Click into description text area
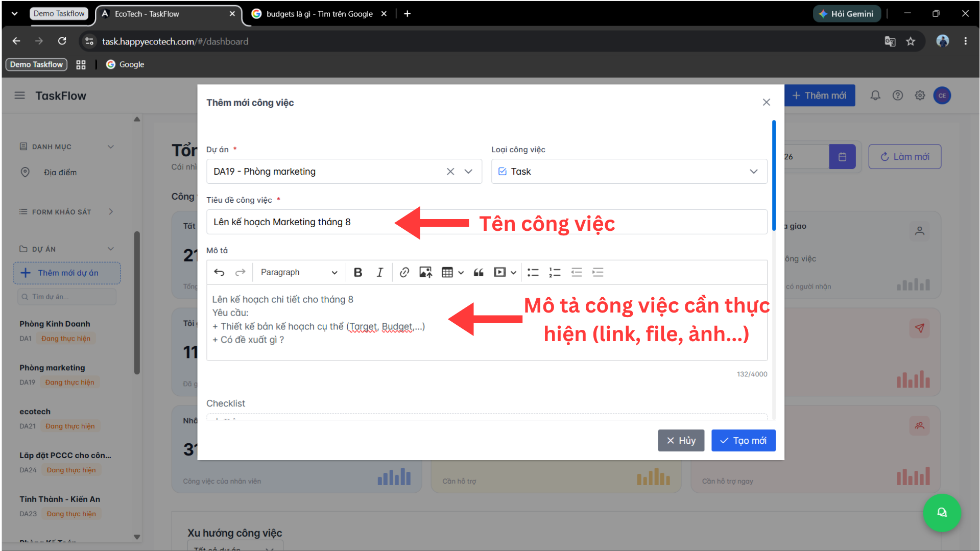980x551 pixels. 487,322
